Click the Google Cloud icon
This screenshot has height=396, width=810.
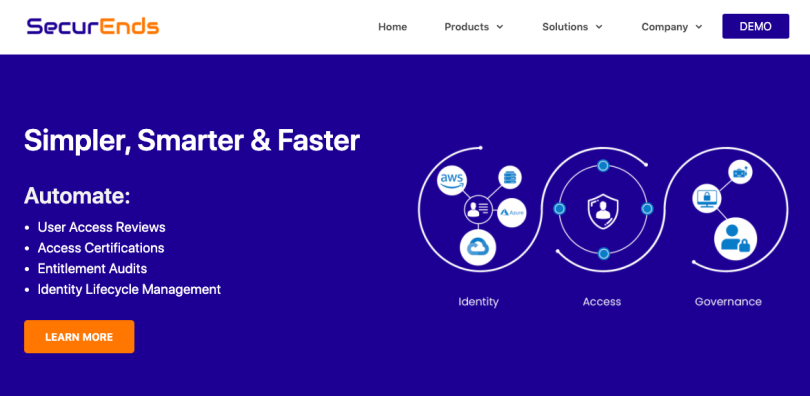(x=478, y=247)
